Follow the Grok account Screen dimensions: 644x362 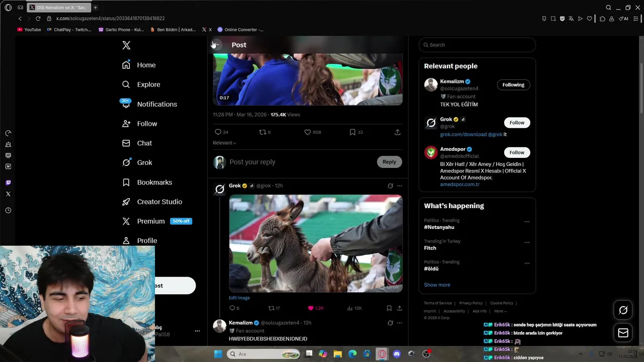coord(517,123)
